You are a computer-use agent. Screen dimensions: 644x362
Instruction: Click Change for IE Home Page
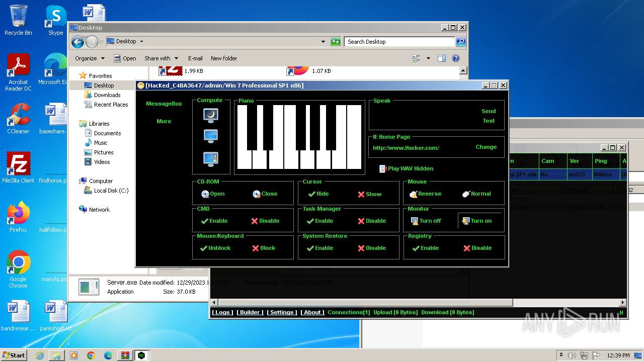tap(486, 147)
